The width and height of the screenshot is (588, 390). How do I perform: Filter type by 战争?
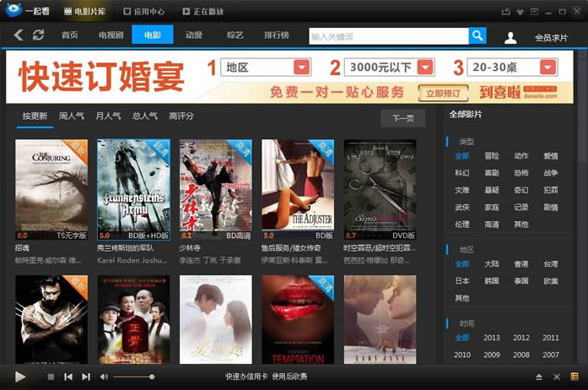(551, 173)
